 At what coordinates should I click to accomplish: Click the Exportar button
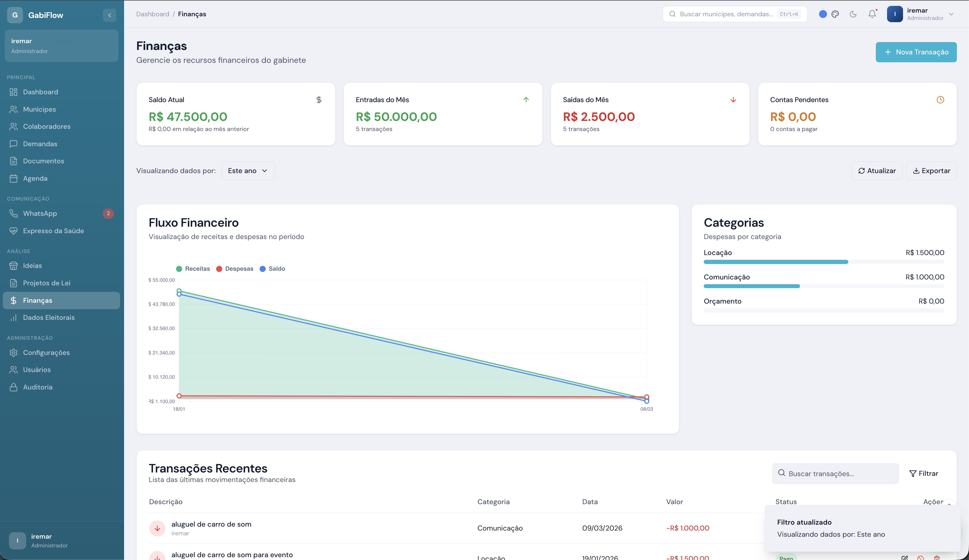click(931, 171)
